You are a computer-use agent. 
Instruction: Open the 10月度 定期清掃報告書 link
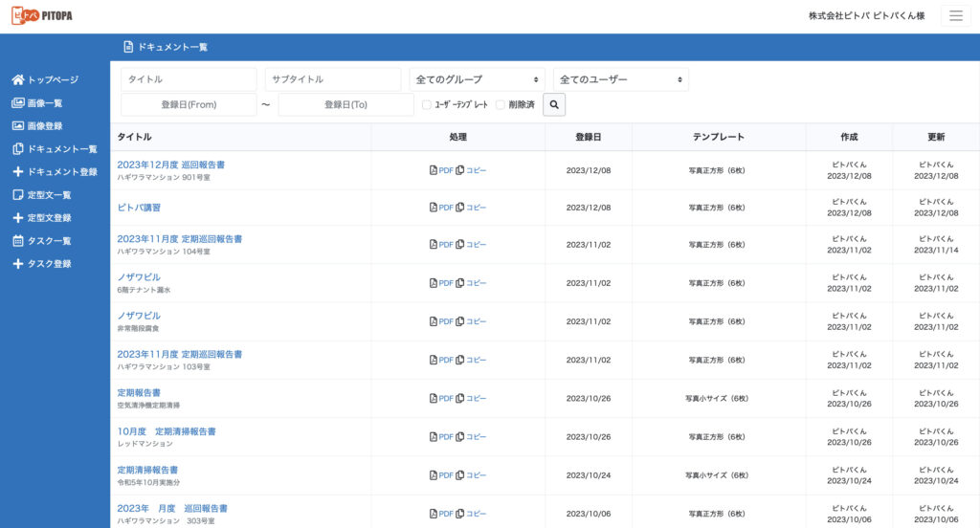(167, 431)
